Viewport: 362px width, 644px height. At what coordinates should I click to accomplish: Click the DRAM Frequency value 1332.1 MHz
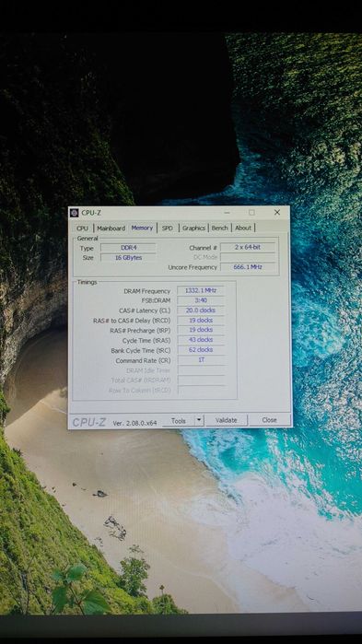pyautogui.click(x=201, y=290)
